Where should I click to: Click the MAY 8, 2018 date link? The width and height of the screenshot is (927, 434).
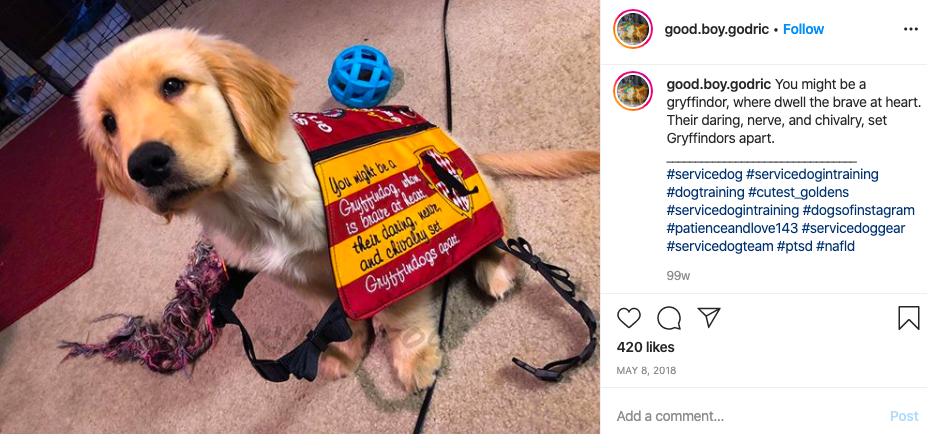pos(646,371)
